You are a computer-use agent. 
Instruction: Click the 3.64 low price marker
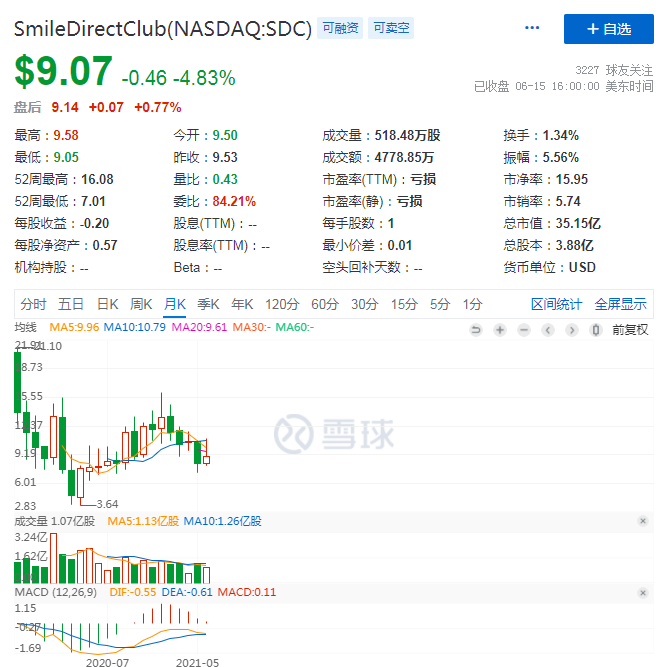click(x=107, y=504)
